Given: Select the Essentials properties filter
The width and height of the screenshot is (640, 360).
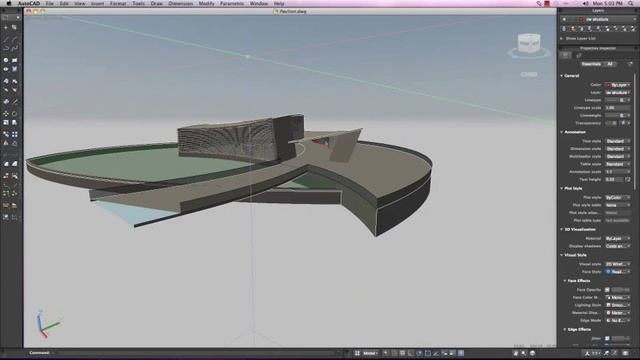Looking at the screenshot, I should coord(591,64).
